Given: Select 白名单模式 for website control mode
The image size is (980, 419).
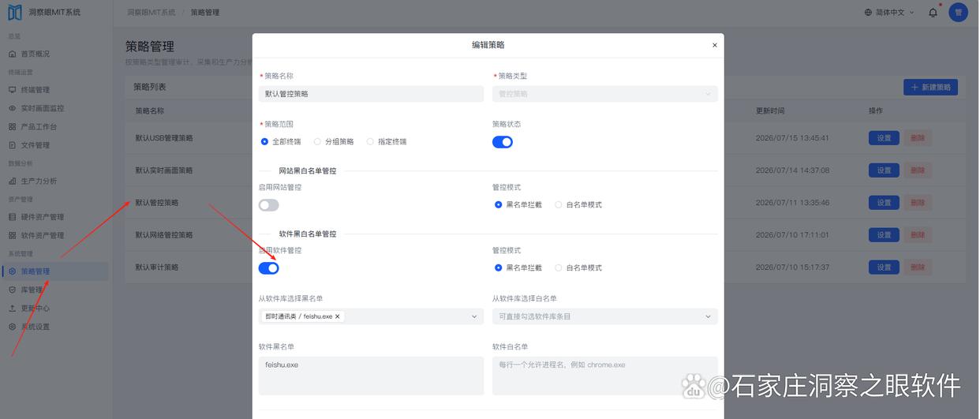Looking at the screenshot, I should coord(578,204).
